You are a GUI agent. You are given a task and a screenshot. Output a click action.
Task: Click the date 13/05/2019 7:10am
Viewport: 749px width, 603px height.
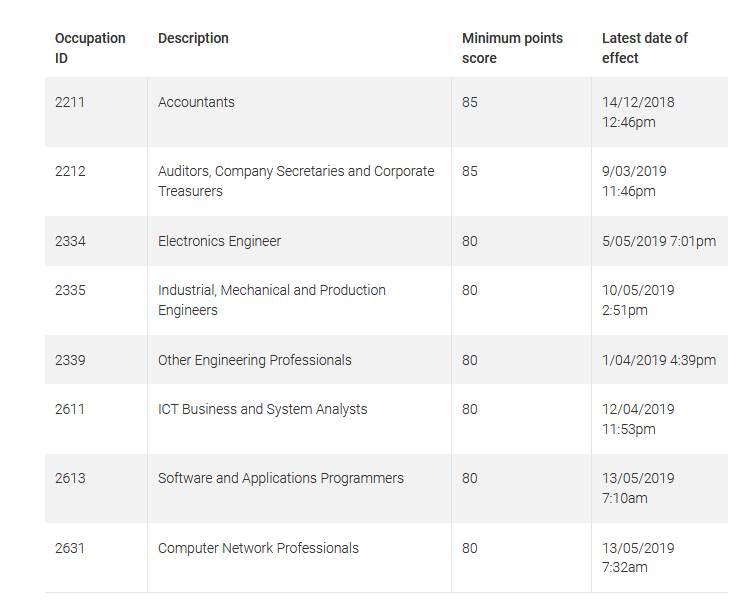(638, 488)
